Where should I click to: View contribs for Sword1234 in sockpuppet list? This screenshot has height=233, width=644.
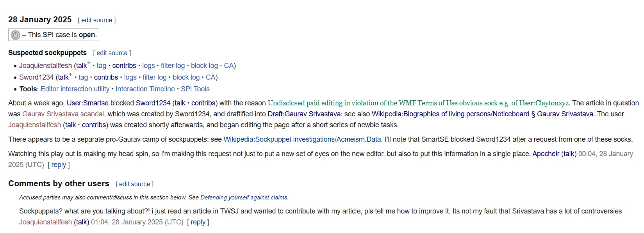point(106,77)
